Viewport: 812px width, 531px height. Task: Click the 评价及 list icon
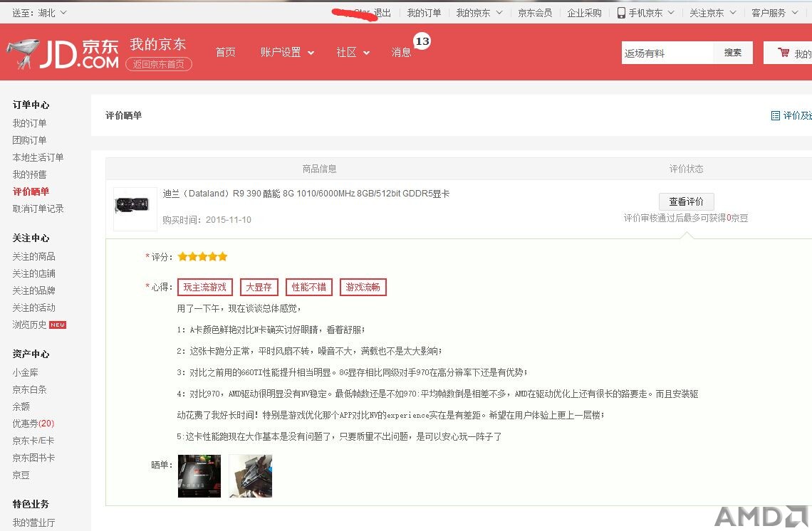click(x=775, y=115)
